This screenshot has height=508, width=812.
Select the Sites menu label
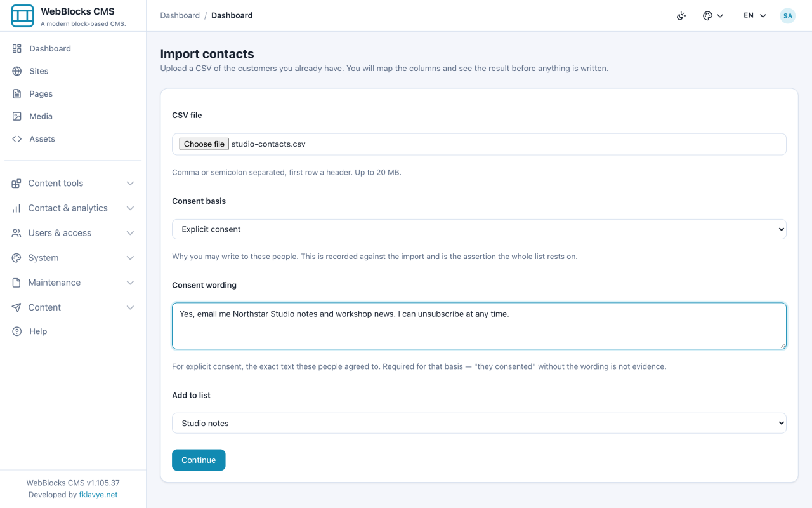(39, 71)
